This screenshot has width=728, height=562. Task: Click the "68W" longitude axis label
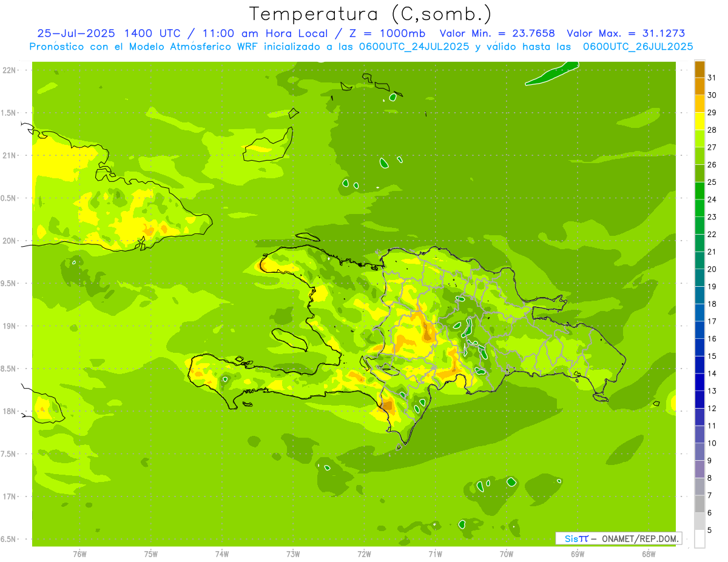649,554
